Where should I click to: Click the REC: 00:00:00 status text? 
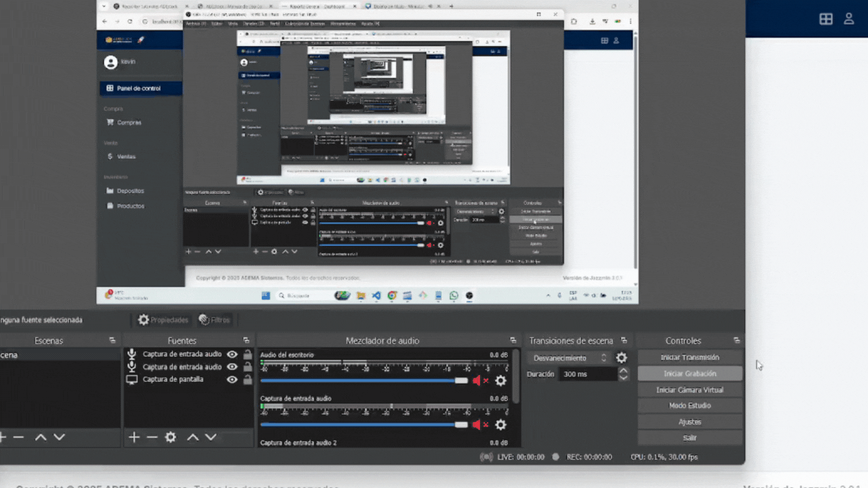[x=589, y=457]
